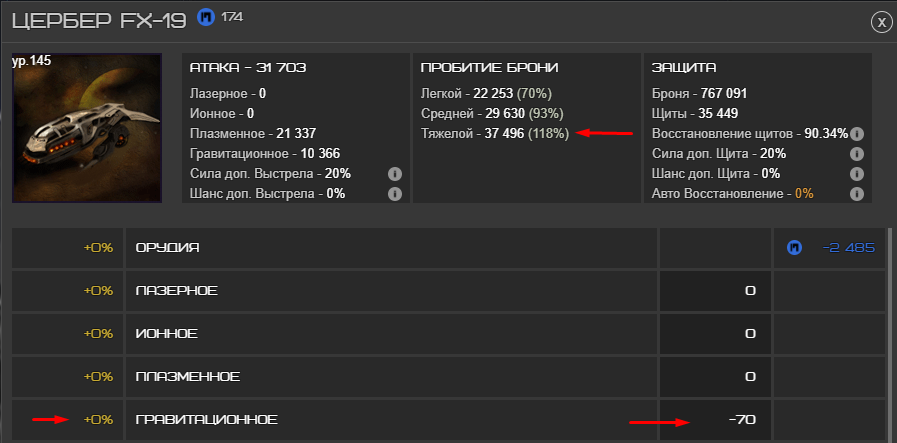The image size is (897, 443).
Task: Select the Лазерное weapons row
Action: pyautogui.click(x=391, y=291)
